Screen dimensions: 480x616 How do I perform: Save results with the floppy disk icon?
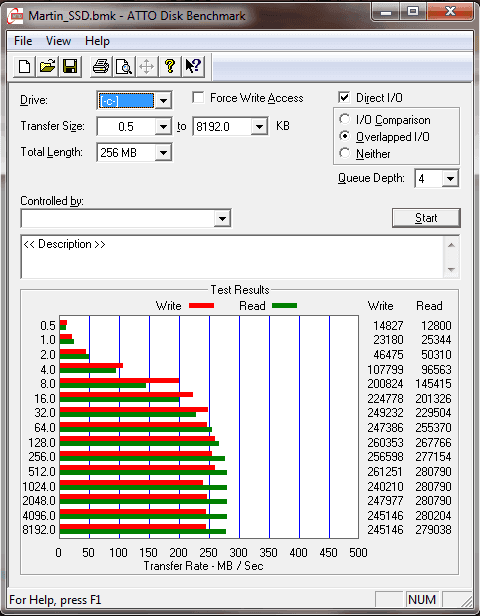click(70, 66)
